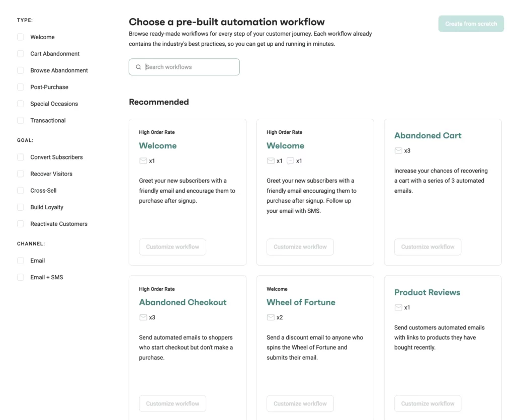Check the Cross-Sell goal checkbox
The width and height of the screenshot is (515, 420).
click(20, 190)
